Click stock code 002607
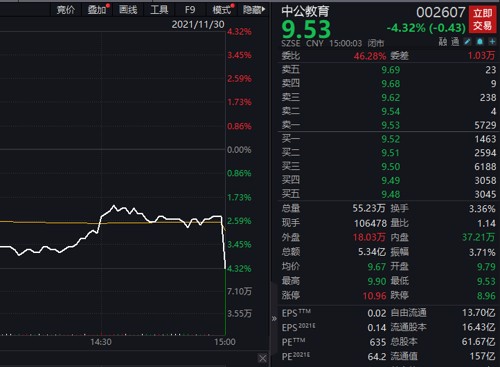 click(x=441, y=13)
